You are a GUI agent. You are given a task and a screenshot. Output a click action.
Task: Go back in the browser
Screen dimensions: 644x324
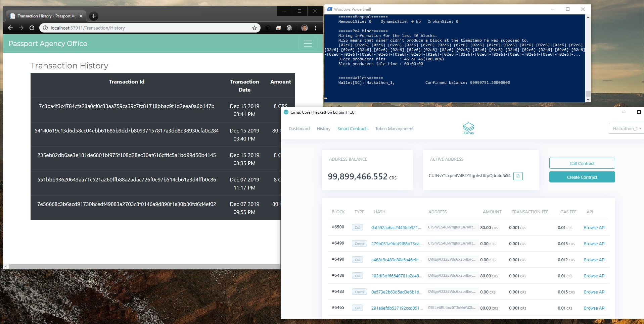(x=10, y=28)
